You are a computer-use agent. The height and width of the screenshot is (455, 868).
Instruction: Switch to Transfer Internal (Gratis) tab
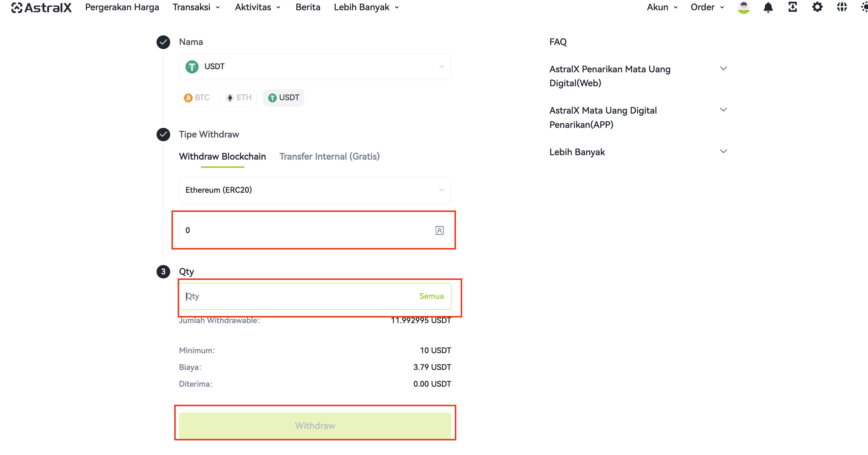tap(329, 156)
